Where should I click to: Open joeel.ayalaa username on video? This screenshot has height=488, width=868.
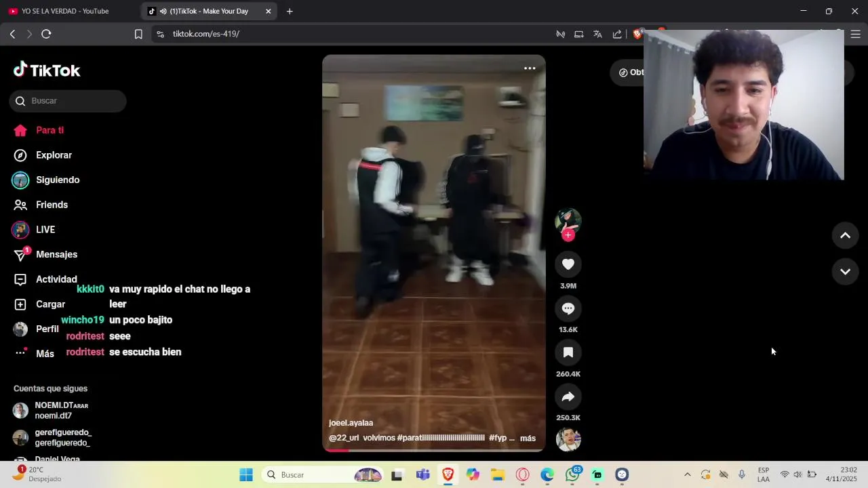point(351,423)
